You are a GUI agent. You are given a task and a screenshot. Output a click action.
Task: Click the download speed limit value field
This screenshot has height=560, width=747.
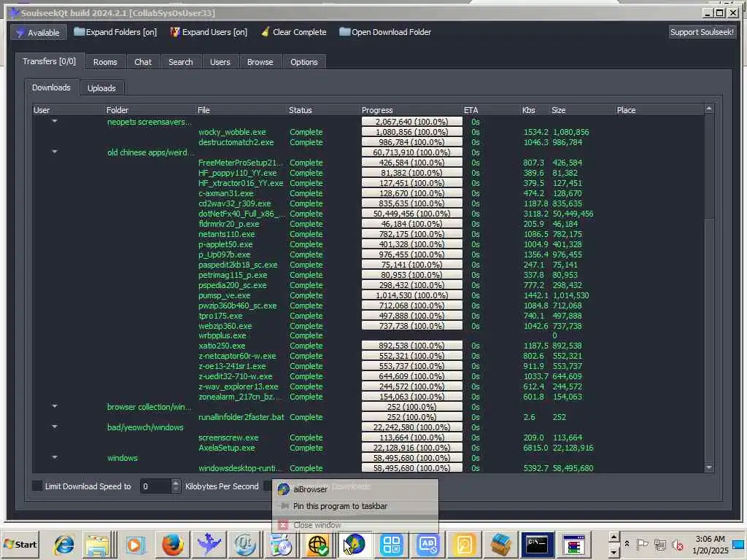155,486
